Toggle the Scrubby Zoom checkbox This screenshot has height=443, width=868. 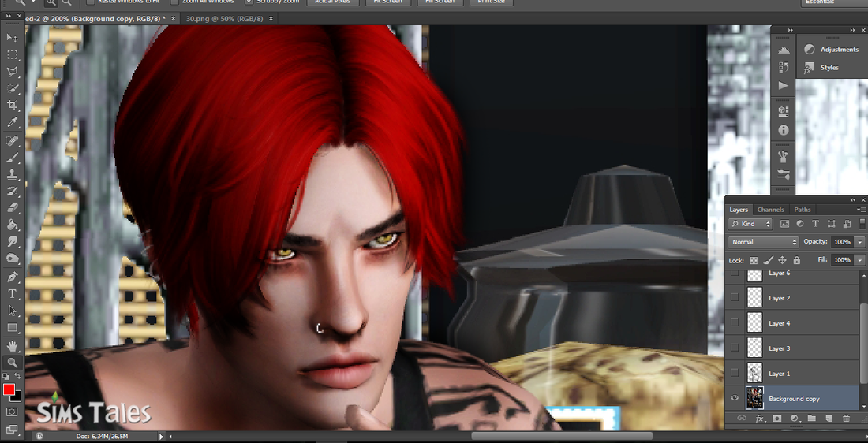(x=249, y=2)
